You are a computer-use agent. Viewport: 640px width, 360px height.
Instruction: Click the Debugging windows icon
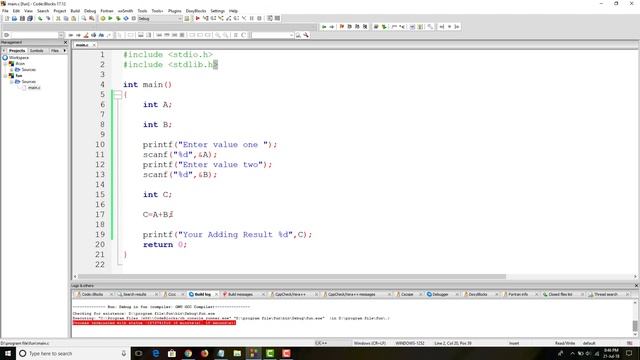(270, 18)
